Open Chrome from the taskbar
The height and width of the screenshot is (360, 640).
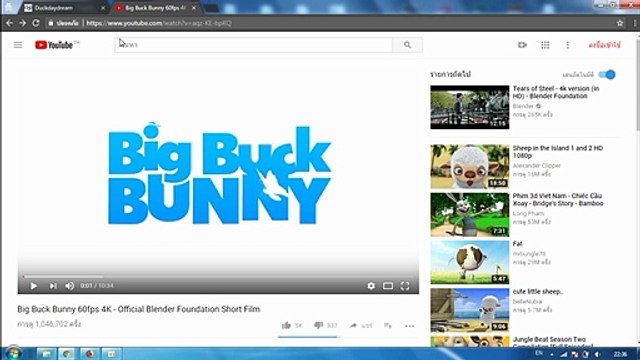click(68, 353)
